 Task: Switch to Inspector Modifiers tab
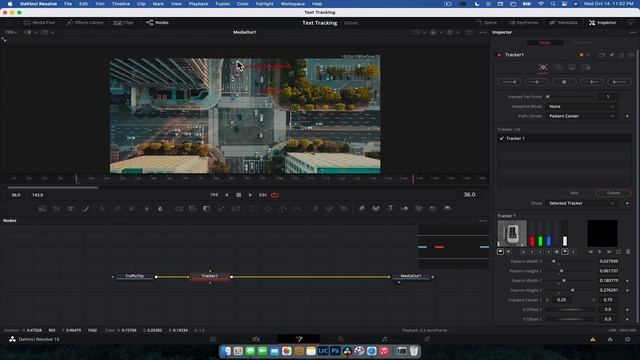(x=582, y=42)
